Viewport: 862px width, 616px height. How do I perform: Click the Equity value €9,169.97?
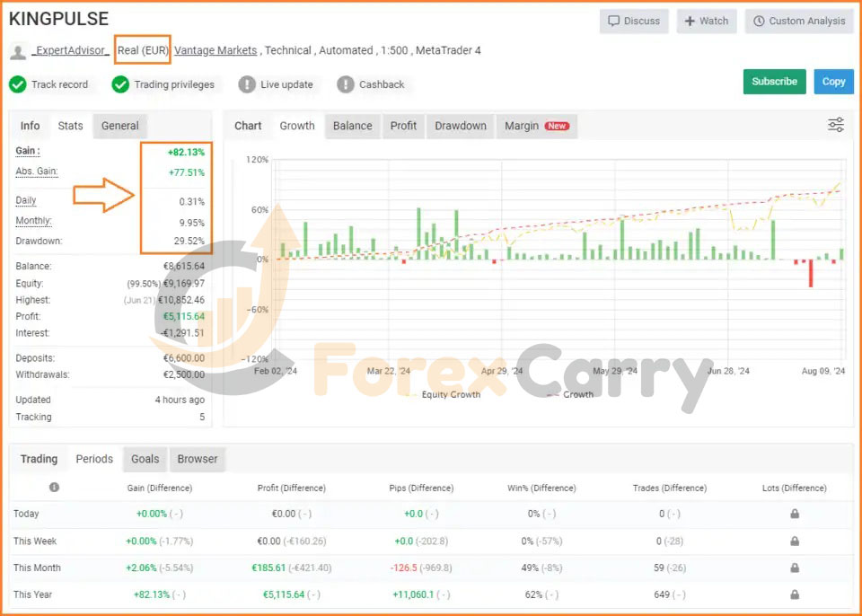click(183, 284)
